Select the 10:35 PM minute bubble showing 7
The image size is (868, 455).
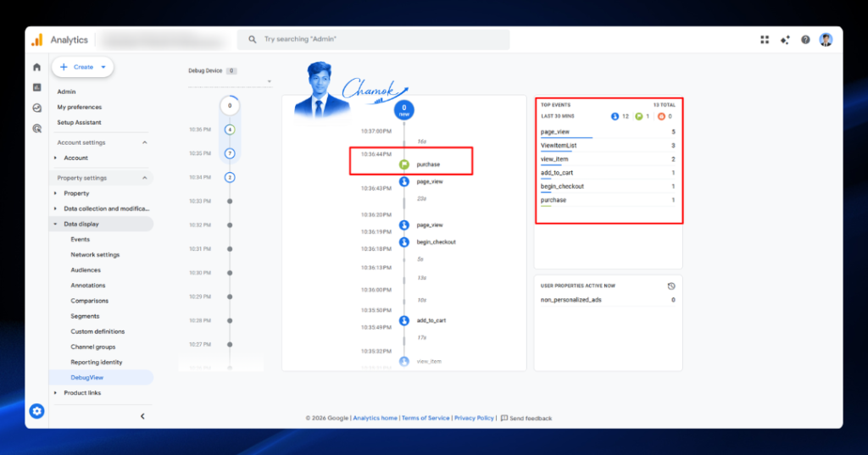coord(230,153)
